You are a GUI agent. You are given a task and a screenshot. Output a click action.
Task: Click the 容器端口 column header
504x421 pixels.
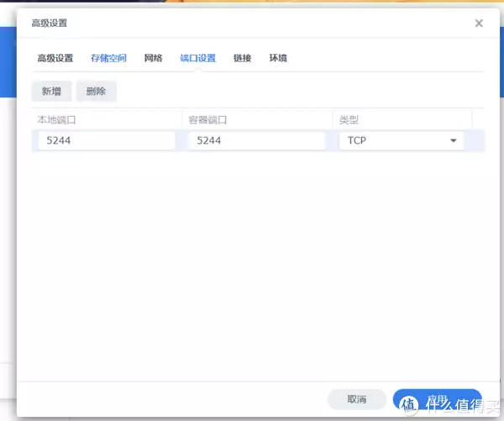tap(258, 120)
